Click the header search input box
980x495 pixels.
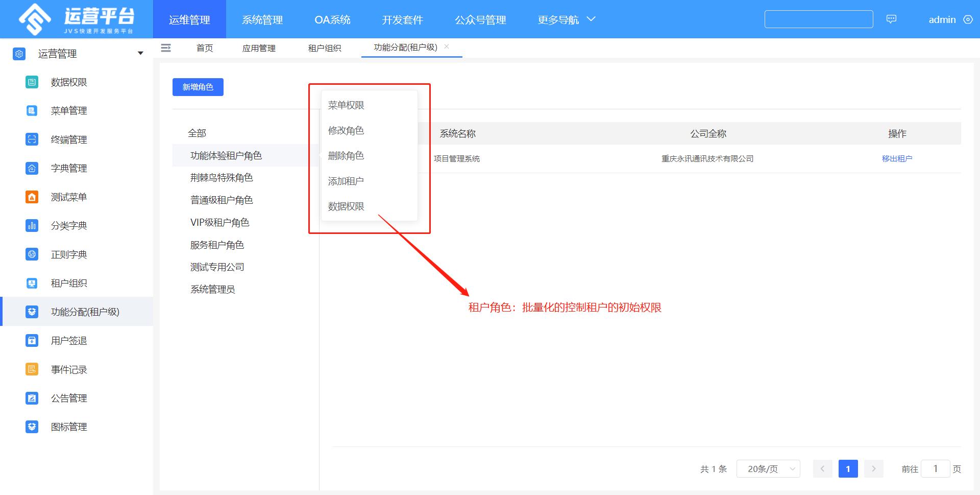pos(819,19)
